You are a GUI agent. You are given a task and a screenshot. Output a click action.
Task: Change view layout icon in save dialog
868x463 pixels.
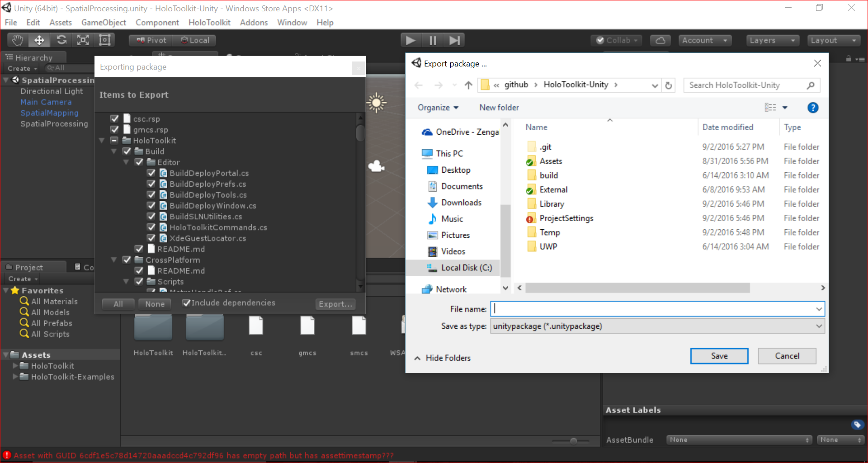tap(770, 108)
